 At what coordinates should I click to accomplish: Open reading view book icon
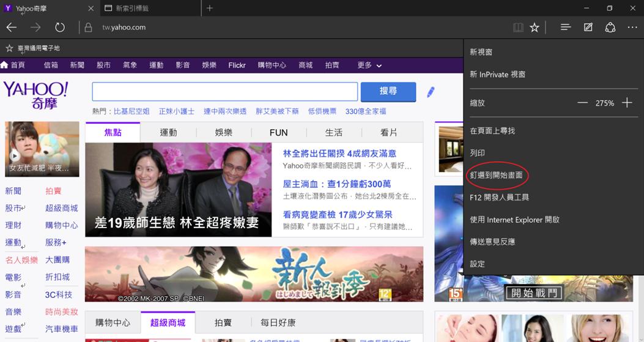tap(519, 28)
